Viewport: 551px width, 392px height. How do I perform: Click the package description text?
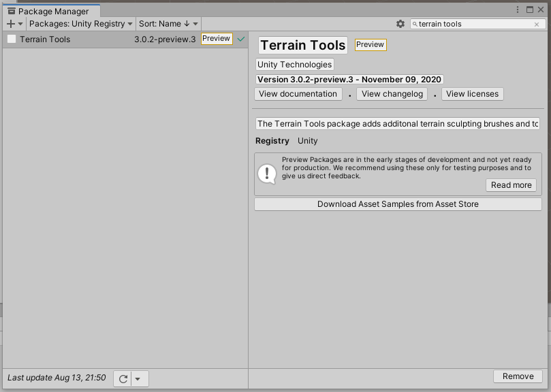[398, 124]
